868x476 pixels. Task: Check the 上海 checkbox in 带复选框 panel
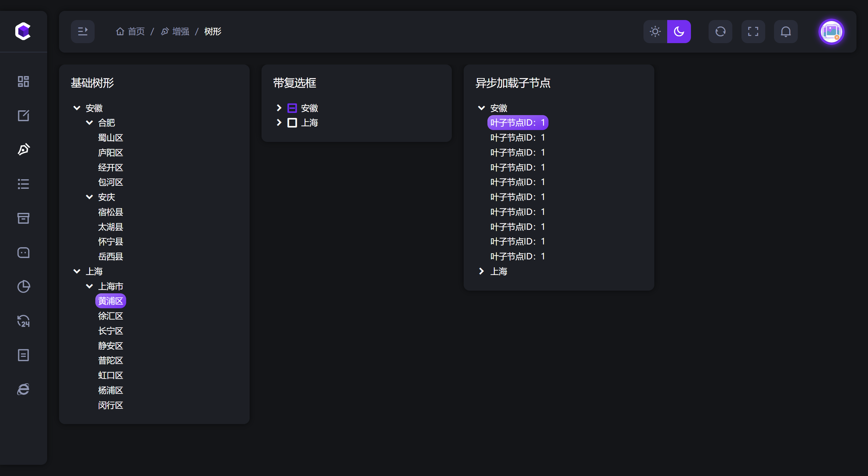[291, 123]
